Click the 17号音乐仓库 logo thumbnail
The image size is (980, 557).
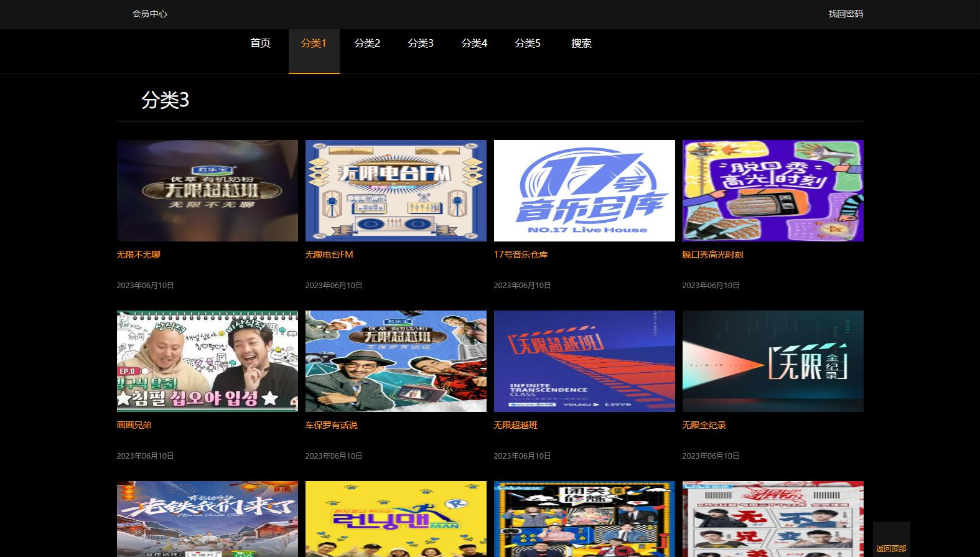[x=584, y=190]
